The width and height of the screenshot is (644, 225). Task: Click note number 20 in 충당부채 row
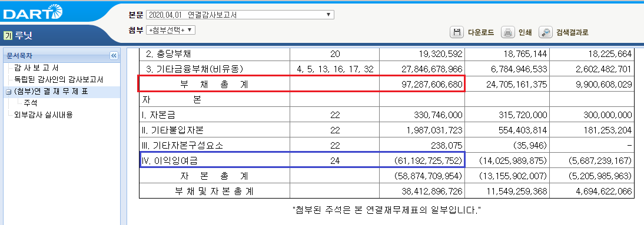coord(335,53)
